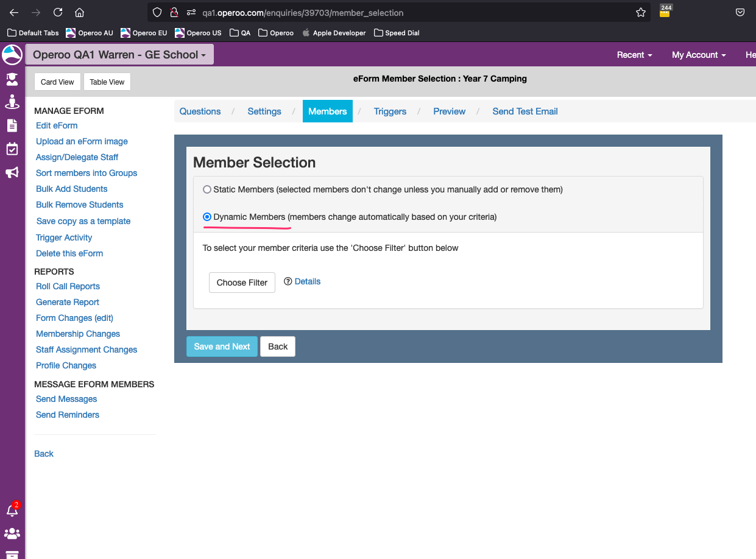The height and width of the screenshot is (559, 756).
Task: Open the calendar checkmark icon in sidebar
Action: point(12,149)
